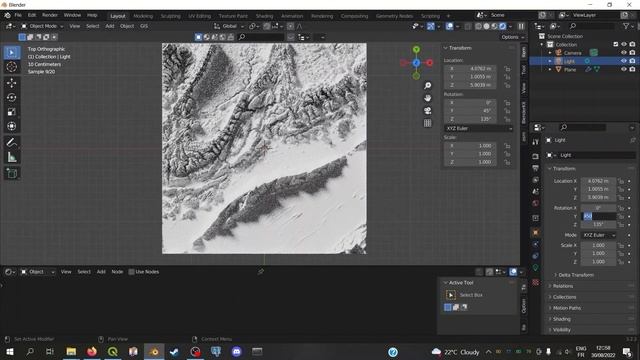Open the Tool sidebar tab
The image size is (640, 360).
524,69
